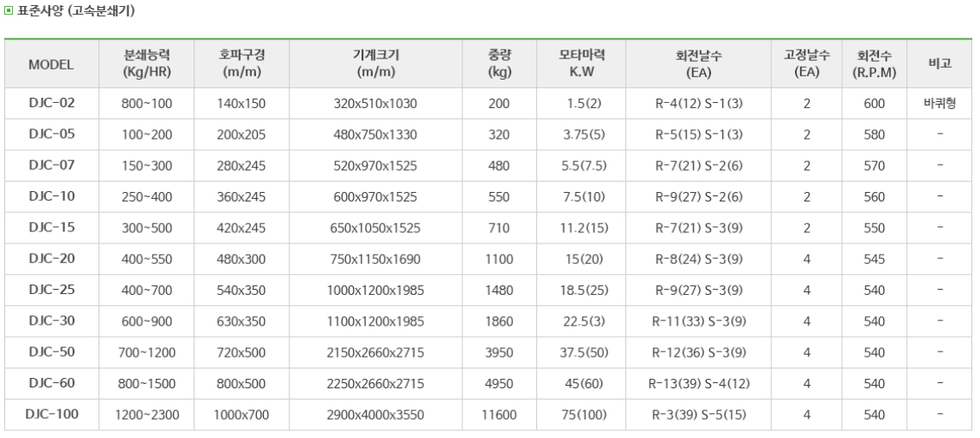Click the green square icon beside 표준사양
Viewport: 980px width, 438px height.
[x=9, y=10]
